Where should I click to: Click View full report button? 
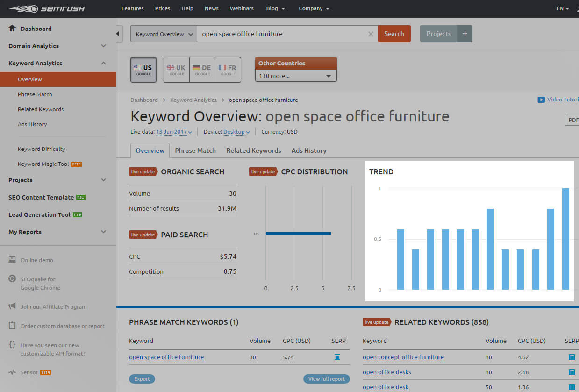pos(327,379)
